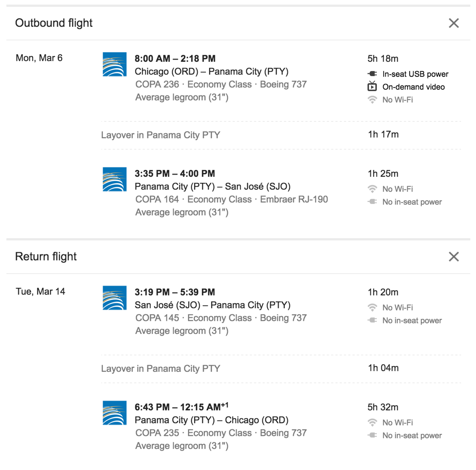476x470 pixels.
Task: Click the No Wi-Fi icon on COPA 236
Action: click(372, 100)
